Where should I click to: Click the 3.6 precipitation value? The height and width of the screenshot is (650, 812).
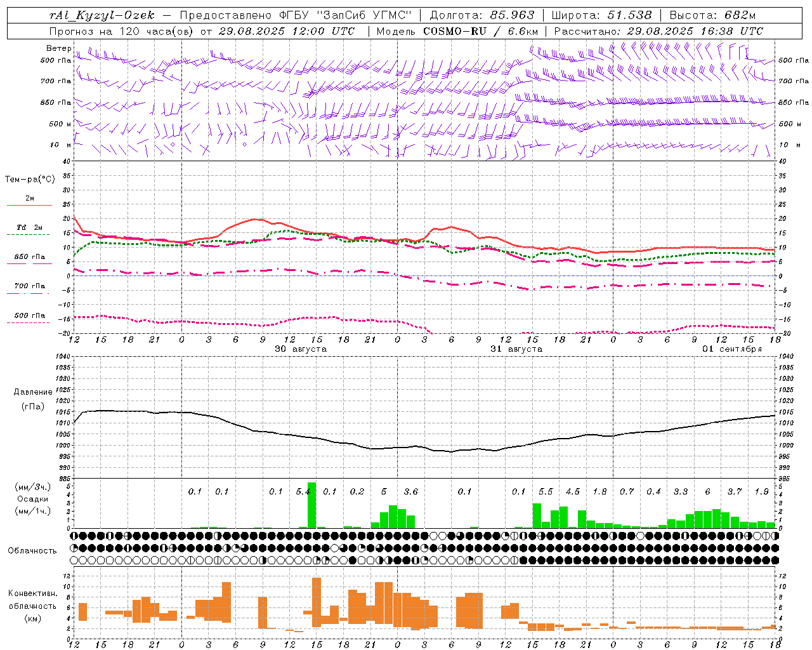tap(411, 492)
